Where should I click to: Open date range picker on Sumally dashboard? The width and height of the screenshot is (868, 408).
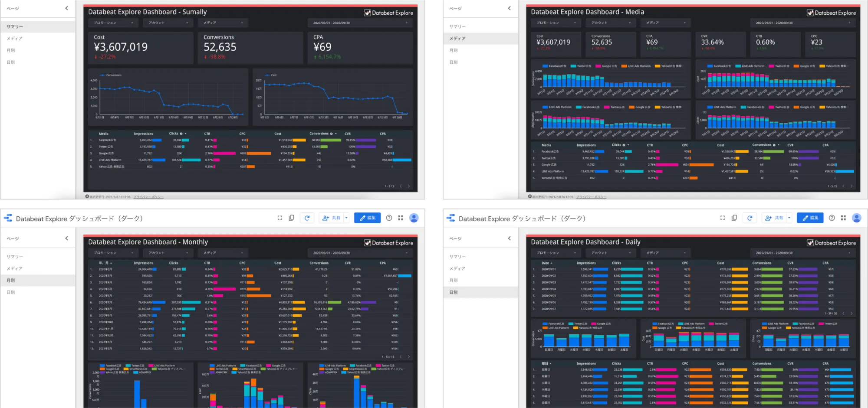(359, 23)
